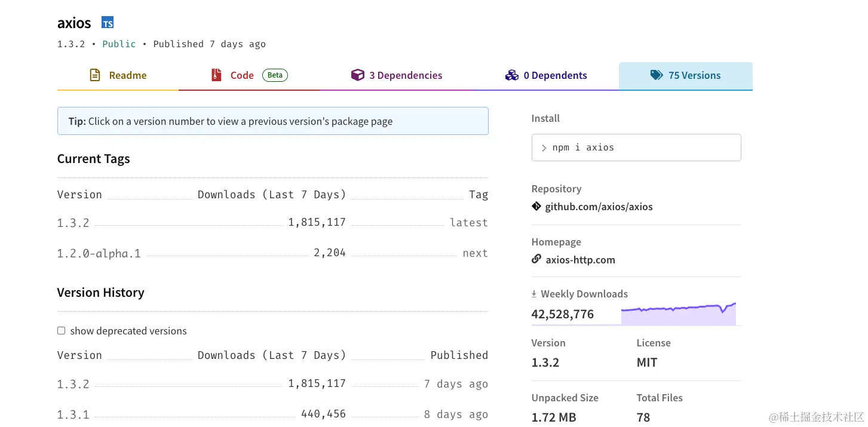868x427 pixels.
Task: Click the Tag column header
Action: point(479,195)
